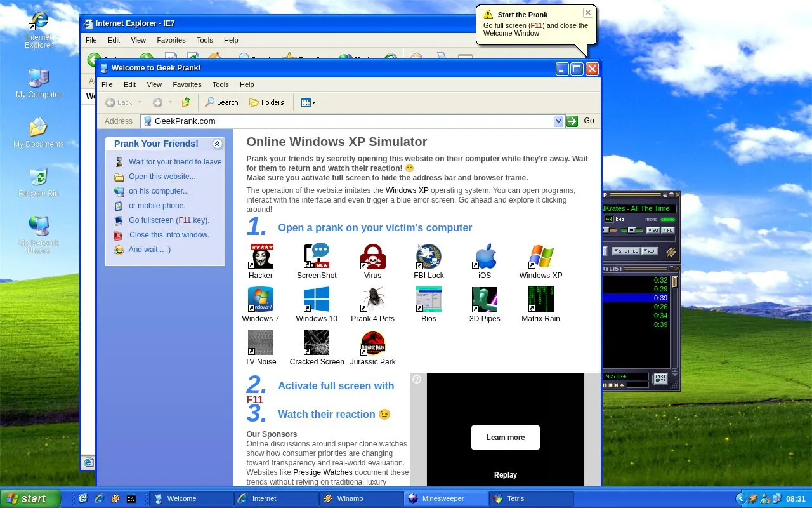
Task: Open the Hacker prank icon
Action: [x=261, y=262]
